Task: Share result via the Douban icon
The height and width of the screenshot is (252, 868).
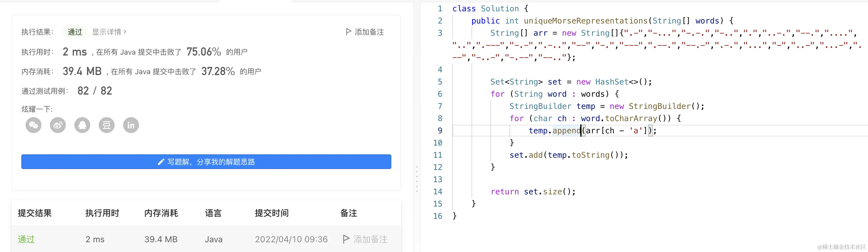Action: (106, 125)
